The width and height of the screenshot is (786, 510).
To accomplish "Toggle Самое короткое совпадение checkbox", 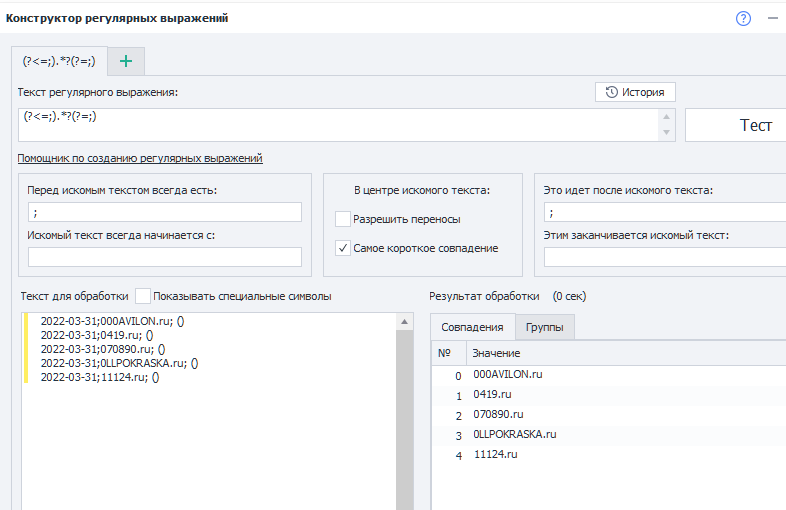I will (343, 248).
